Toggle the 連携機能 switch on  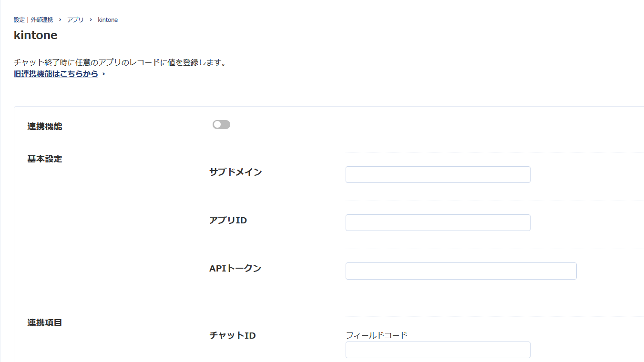[x=221, y=125]
